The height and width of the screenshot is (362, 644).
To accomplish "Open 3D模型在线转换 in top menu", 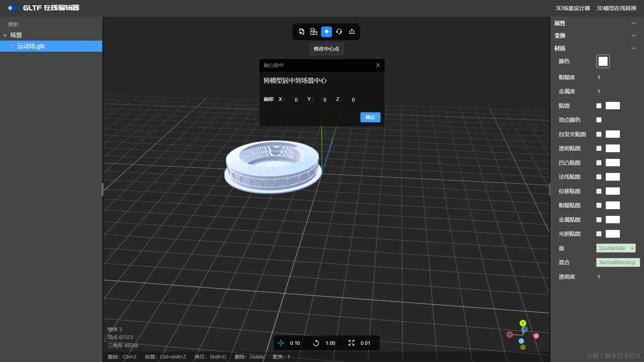I will click(616, 8).
